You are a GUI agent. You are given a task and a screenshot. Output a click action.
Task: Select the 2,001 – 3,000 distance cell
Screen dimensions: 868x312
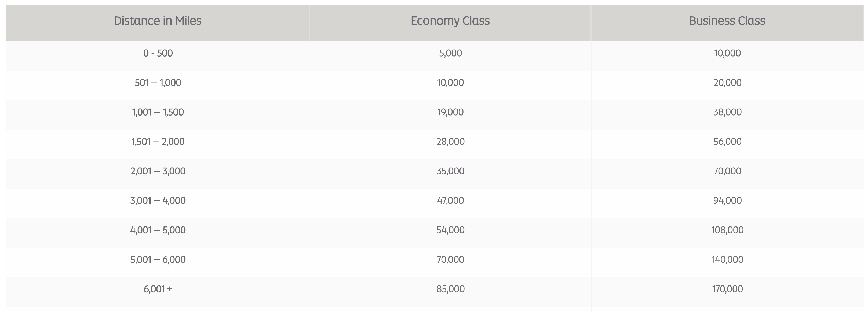(x=158, y=171)
